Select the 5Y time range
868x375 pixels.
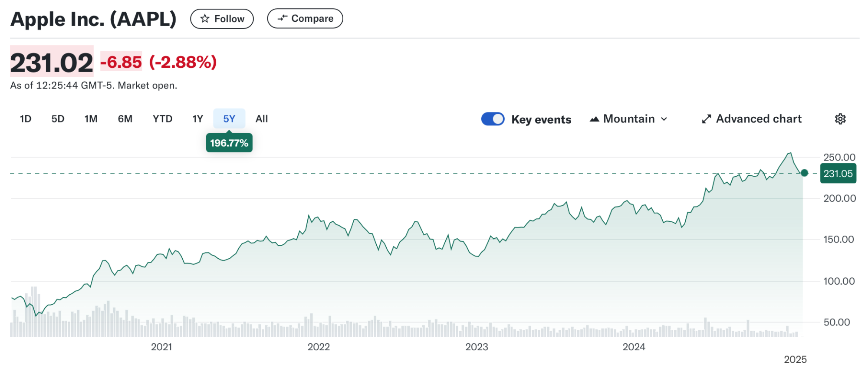(x=229, y=119)
